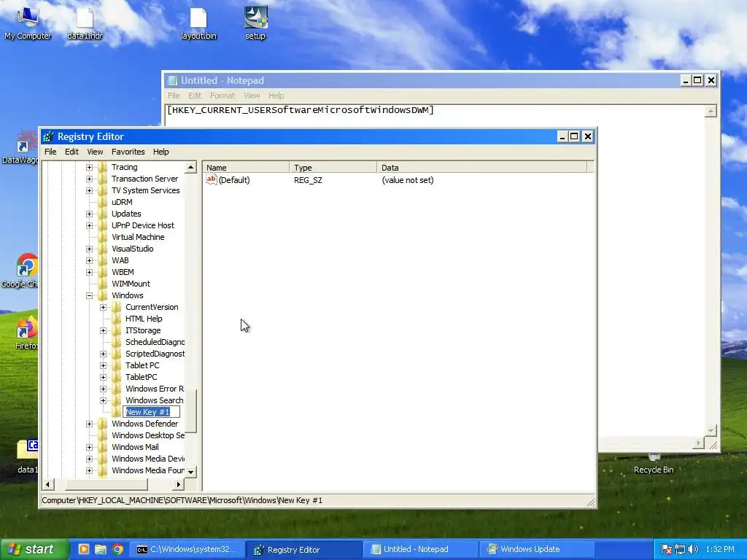Expand the Transaction Server key
The height and width of the screenshot is (560, 747).
tap(89, 179)
